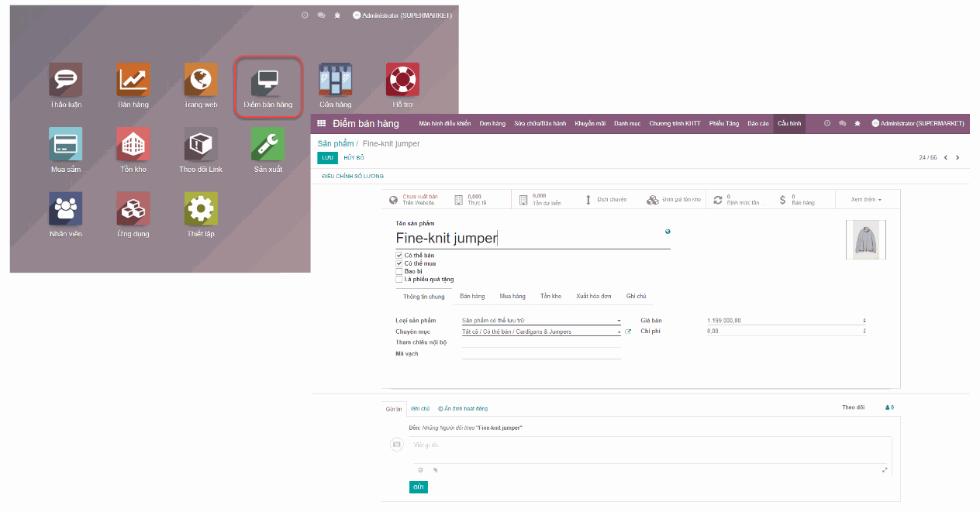
Task: Open the Nhân viên app icon
Action: coord(65,208)
